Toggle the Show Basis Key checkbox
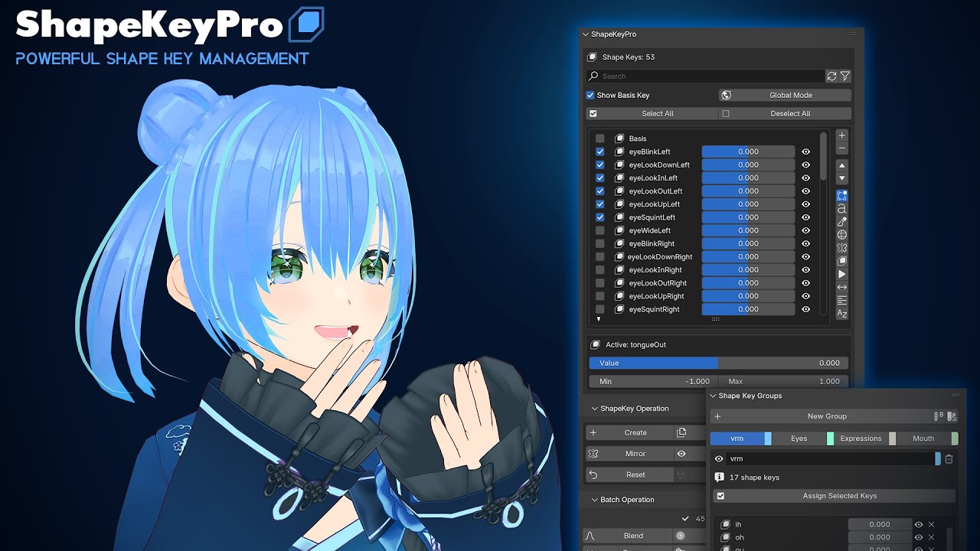This screenshot has width=980, height=551. coord(590,96)
